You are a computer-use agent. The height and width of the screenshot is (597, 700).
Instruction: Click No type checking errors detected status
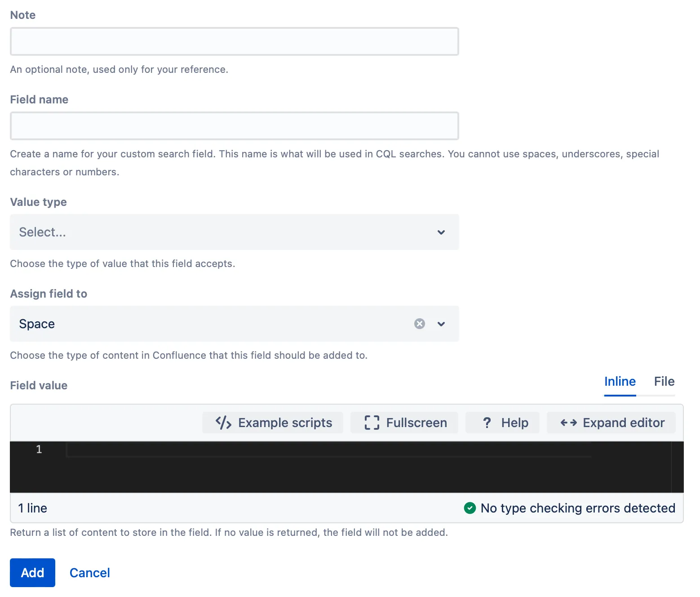coord(578,508)
